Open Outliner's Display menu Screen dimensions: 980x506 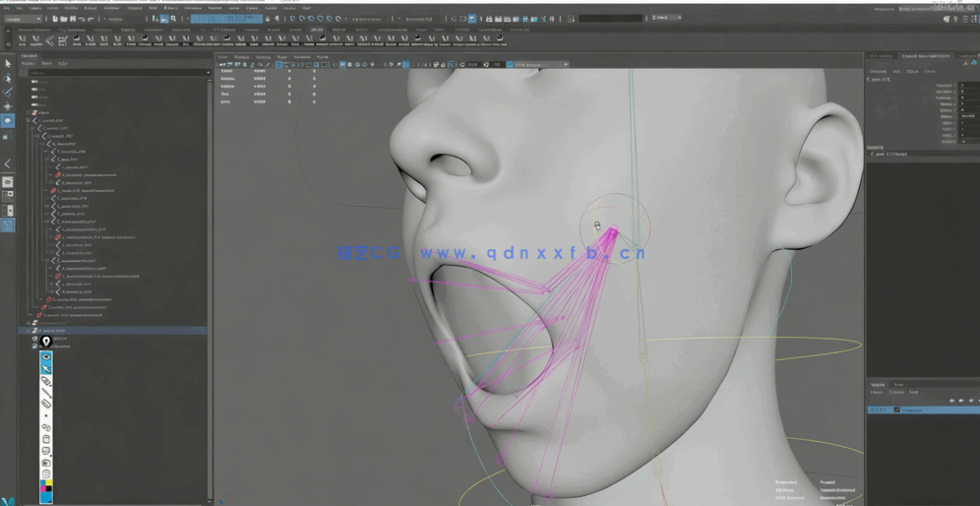click(x=29, y=64)
